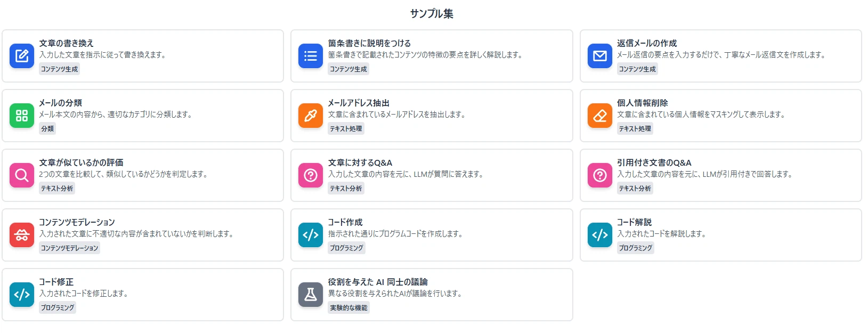Click the red mask icon on コンテンツモデレーション
This screenshot has width=868, height=333.
click(21, 234)
